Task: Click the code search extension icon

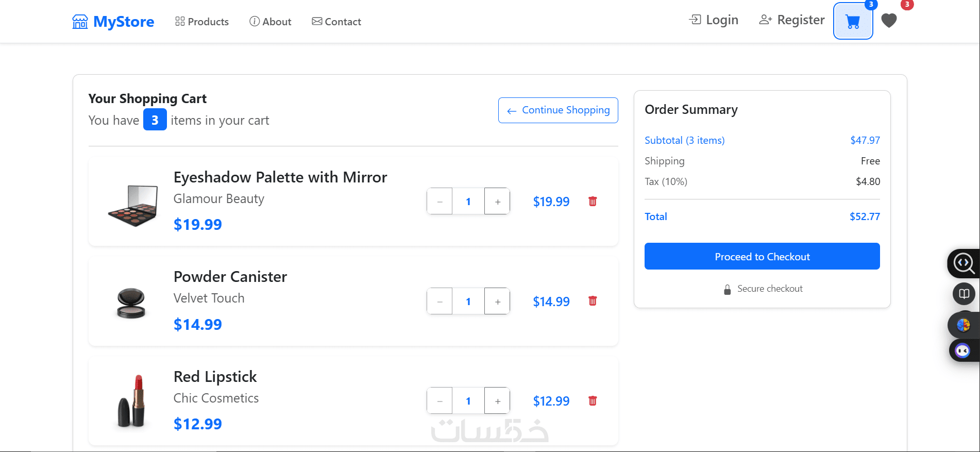Action: coord(963,263)
